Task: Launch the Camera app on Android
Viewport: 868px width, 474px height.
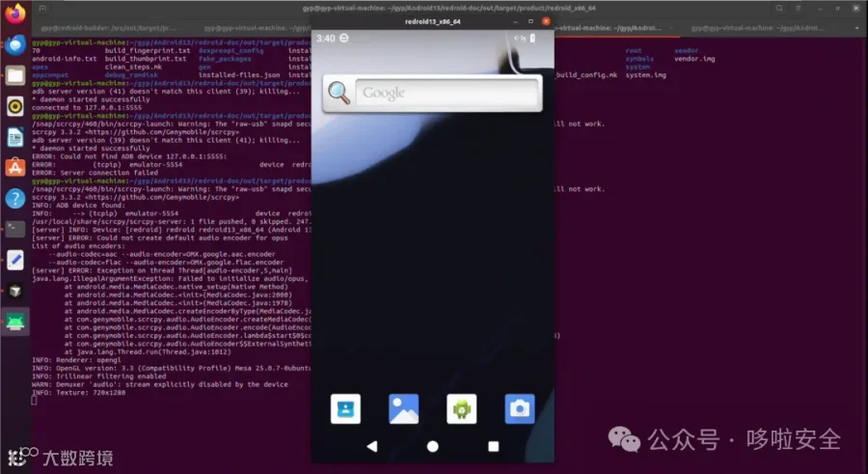Action: tap(520, 408)
